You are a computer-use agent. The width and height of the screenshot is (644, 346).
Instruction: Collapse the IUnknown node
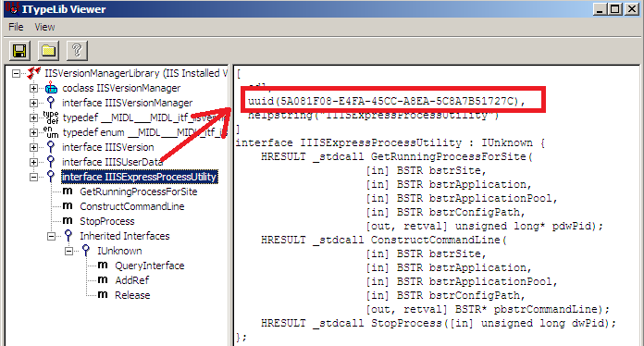pyautogui.click(x=69, y=252)
